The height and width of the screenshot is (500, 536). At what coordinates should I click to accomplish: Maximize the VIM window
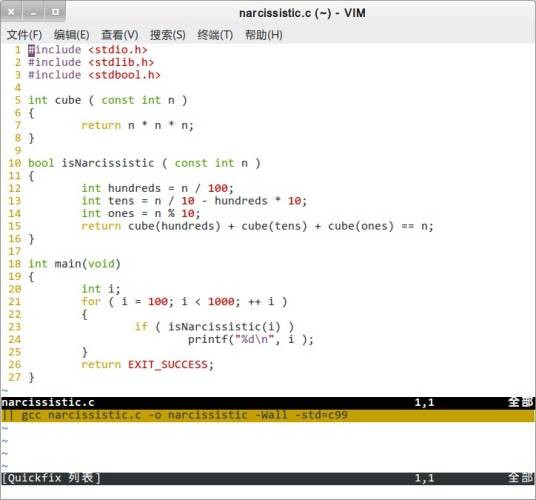[x=55, y=12]
